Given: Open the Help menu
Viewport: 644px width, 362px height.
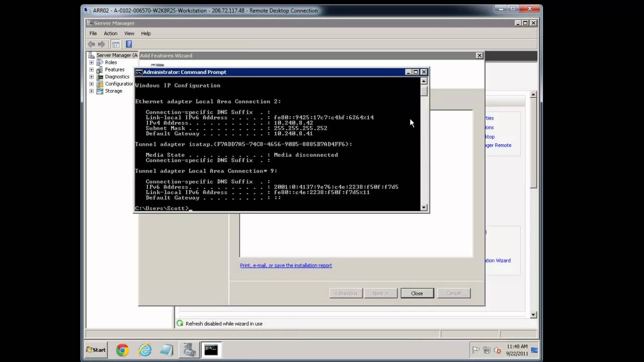Looking at the screenshot, I should pos(146,33).
